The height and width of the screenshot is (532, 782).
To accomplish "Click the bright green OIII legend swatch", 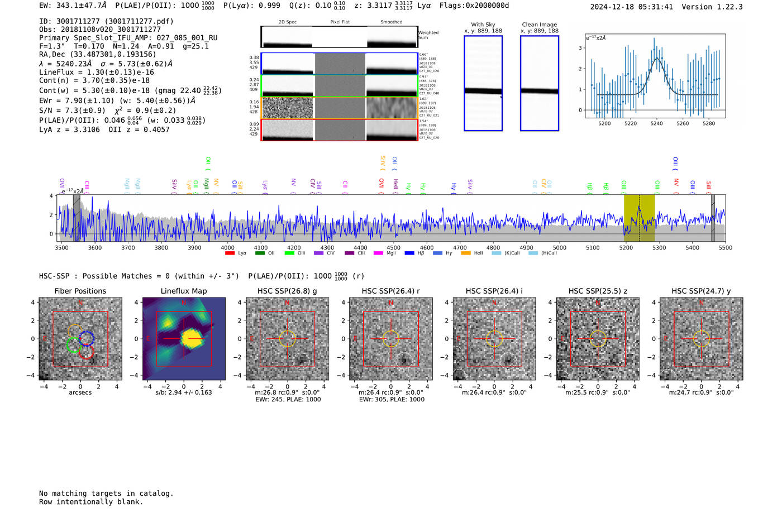I will pos(289,253).
